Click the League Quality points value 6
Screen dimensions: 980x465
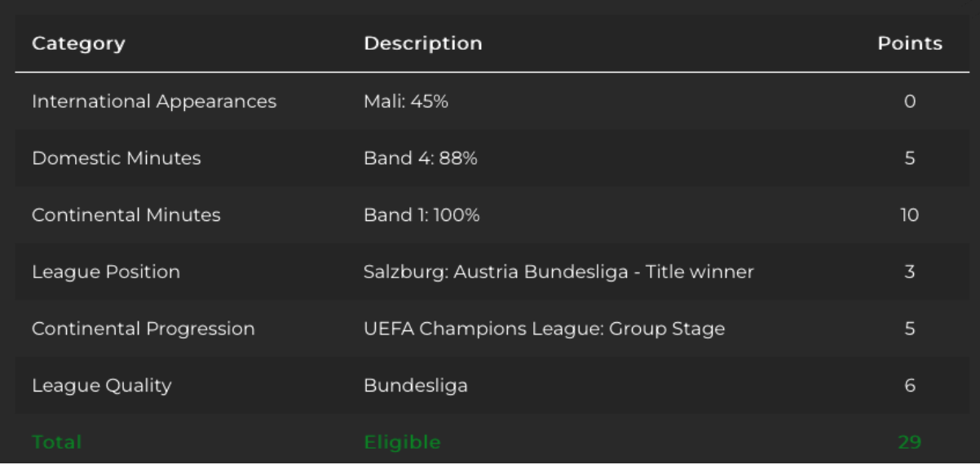[910, 386]
